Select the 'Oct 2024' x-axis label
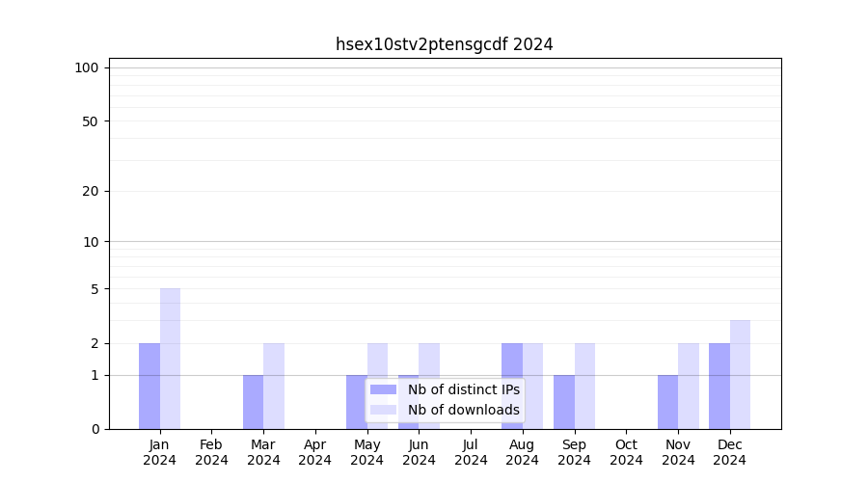This screenshot has height=482, width=868. [626, 452]
